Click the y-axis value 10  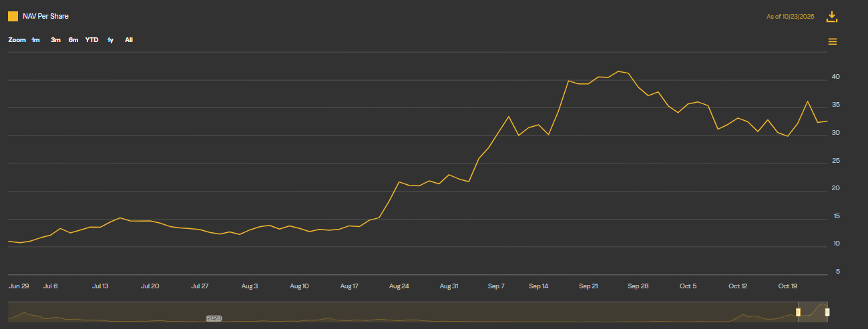click(x=835, y=244)
